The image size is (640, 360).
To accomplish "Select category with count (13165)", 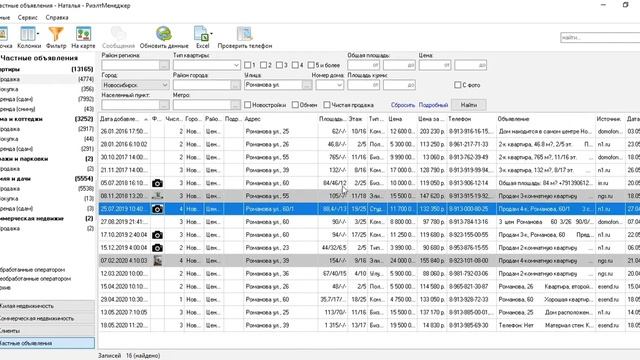I will click(x=47, y=69).
